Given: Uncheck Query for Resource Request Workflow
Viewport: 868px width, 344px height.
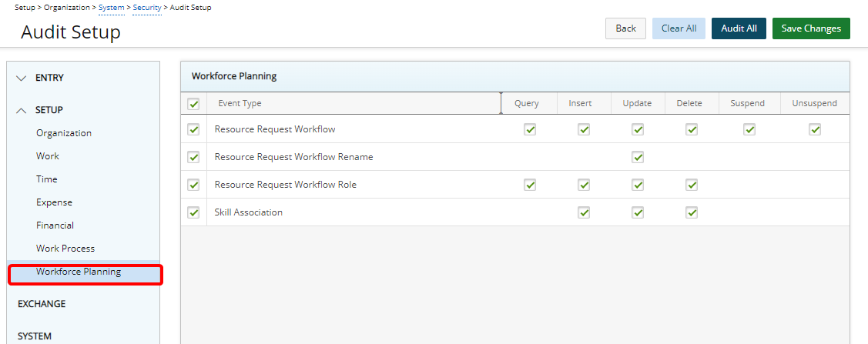Looking at the screenshot, I should tap(530, 129).
